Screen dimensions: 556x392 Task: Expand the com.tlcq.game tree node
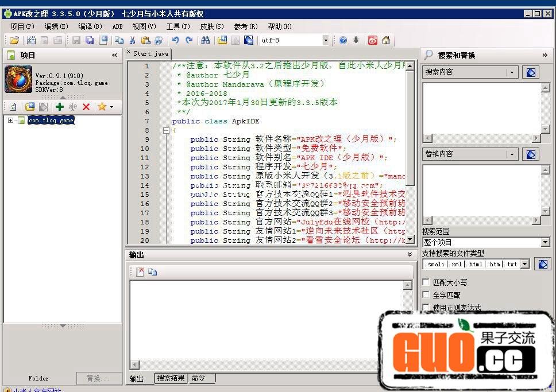point(11,121)
